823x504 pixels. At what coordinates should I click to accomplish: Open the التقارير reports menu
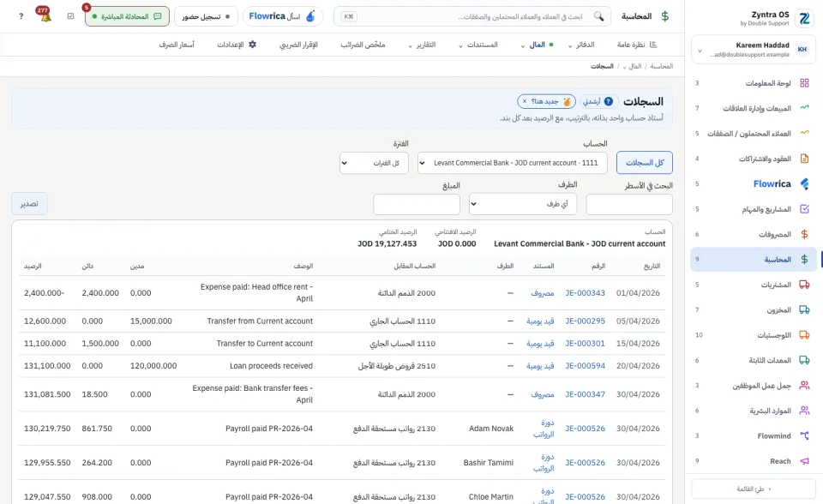click(422, 45)
